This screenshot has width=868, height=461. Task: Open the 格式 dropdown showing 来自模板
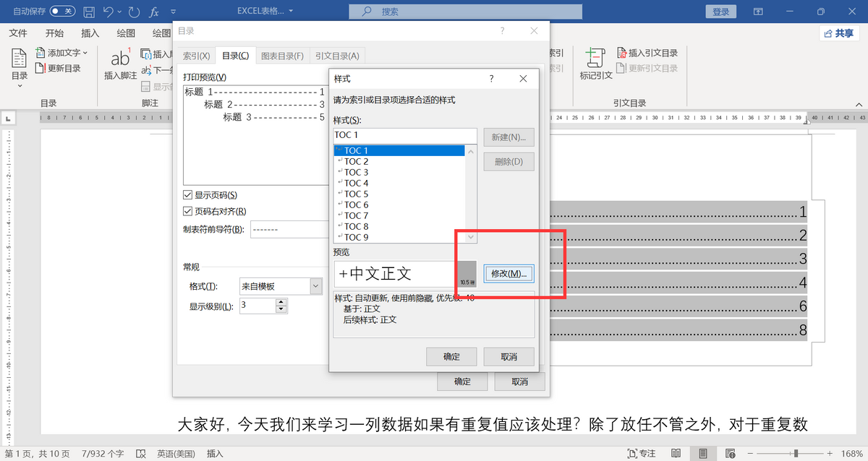[x=315, y=287]
